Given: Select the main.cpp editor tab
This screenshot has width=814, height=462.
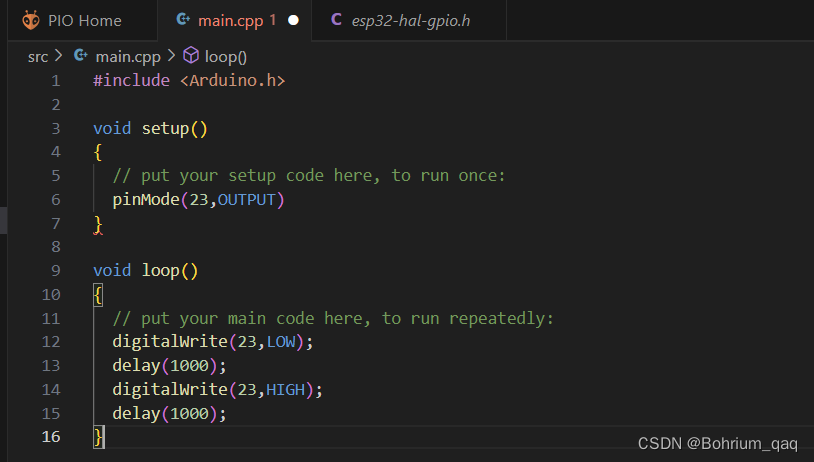Looking at the screenshot, I should coord(234,21).
